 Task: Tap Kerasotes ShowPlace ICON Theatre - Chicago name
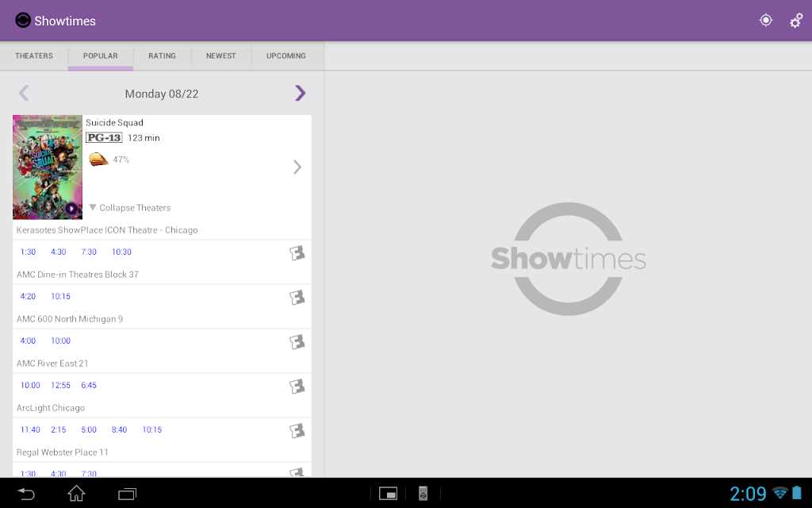coord(107,230)
